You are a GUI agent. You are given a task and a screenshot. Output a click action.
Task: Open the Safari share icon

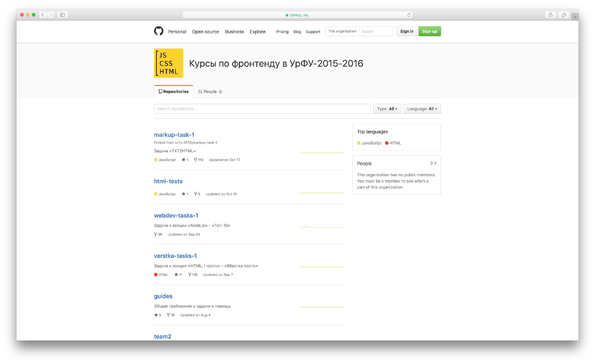pyautogui.click(x=551, y=15)
